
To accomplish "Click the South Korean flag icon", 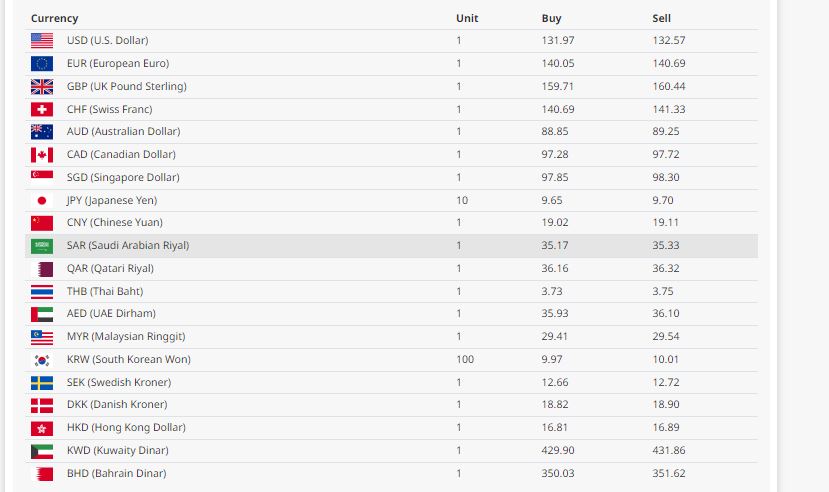I will point(42,359).
